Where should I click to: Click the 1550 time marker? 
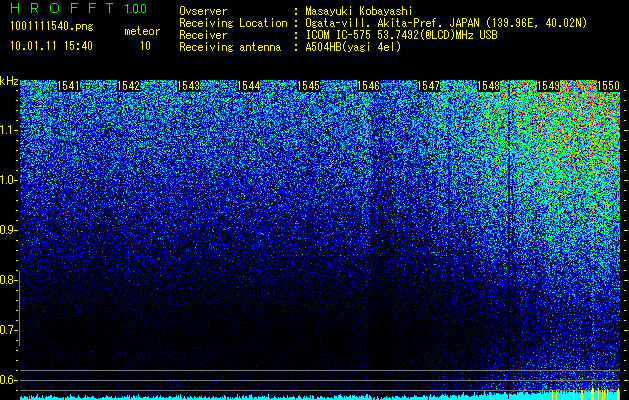tap(609, 86)
